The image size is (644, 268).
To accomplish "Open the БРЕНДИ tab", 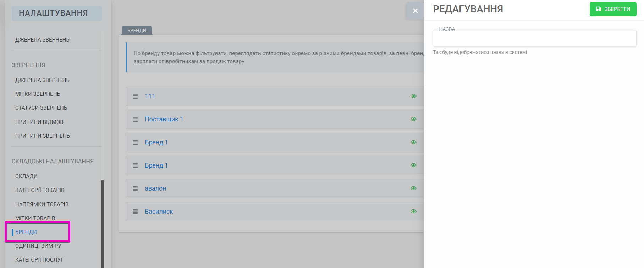I will [137, 30].
